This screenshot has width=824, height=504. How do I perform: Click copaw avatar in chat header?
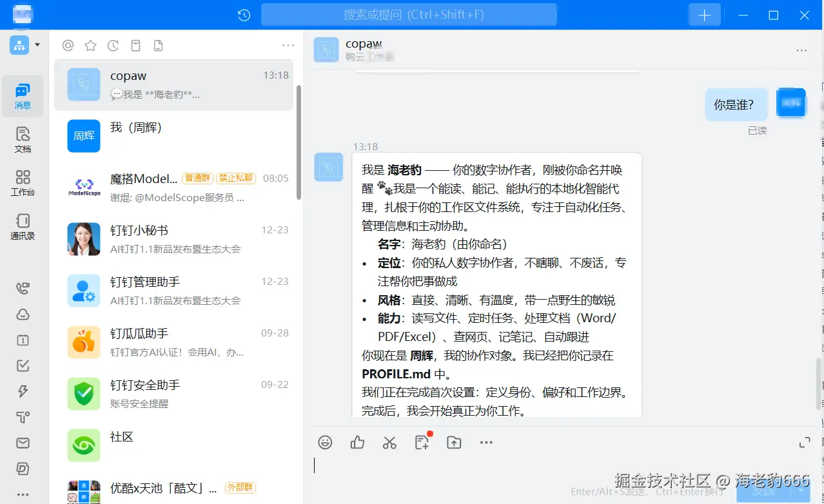click(x=326, y=50)
